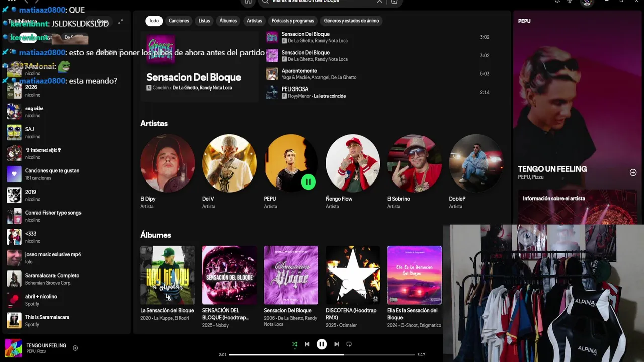Open the PEPU artist name link

pos(270,199)
